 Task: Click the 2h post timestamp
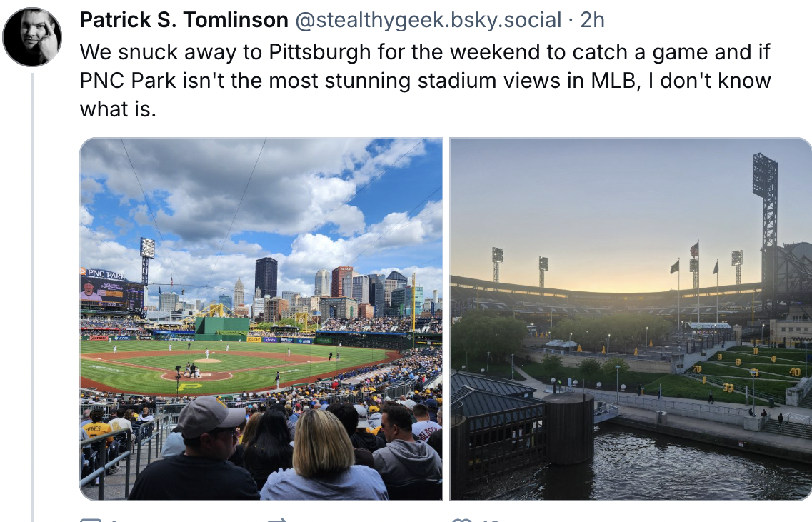pos(593,20)
